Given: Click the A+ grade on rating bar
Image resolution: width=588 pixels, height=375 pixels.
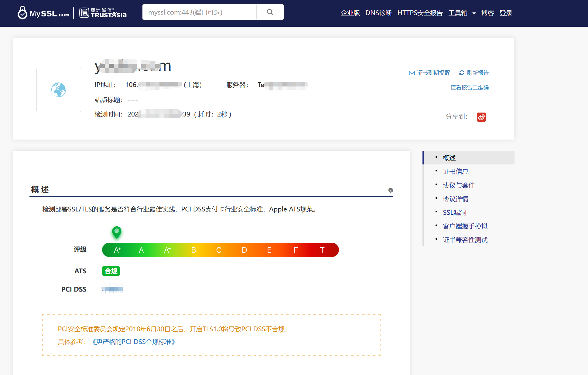Looking at the screenshot, I should pos(117,250).
